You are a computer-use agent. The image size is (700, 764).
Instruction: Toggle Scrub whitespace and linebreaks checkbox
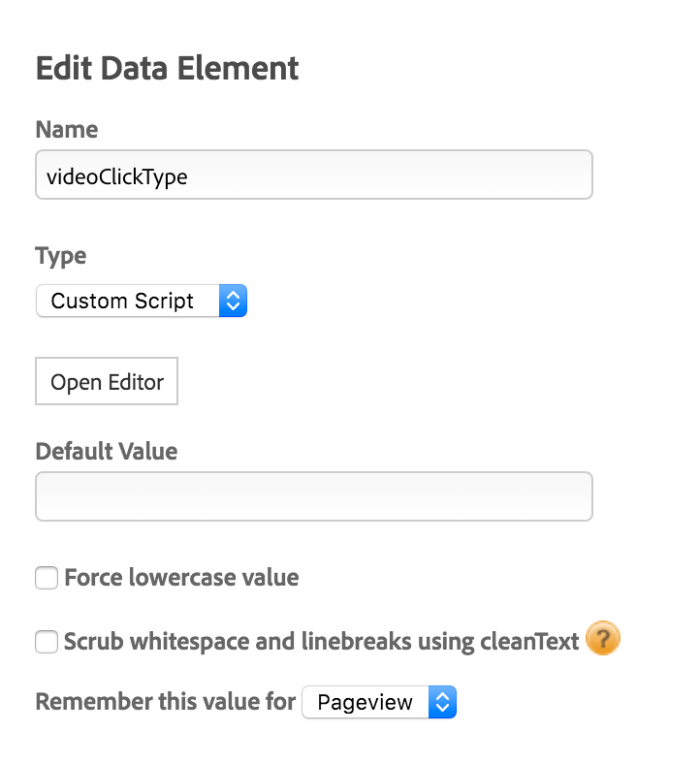(47, 641)
